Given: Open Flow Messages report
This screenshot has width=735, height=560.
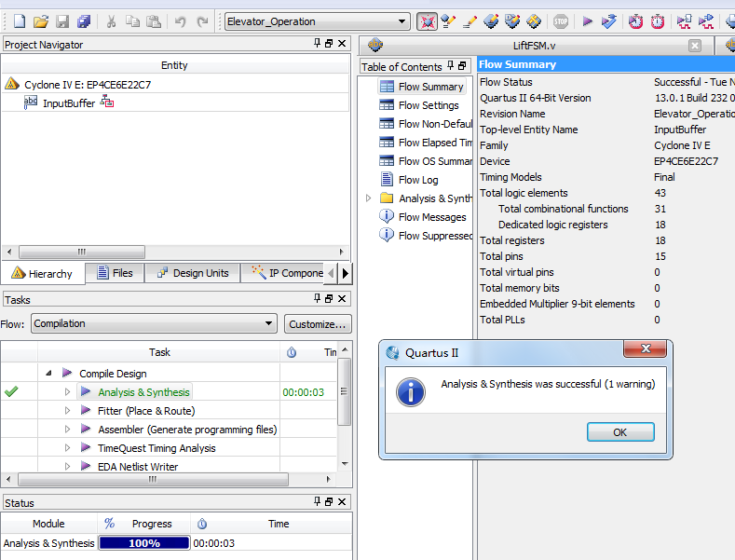Looking at the screenshot, I should (423, 217).
